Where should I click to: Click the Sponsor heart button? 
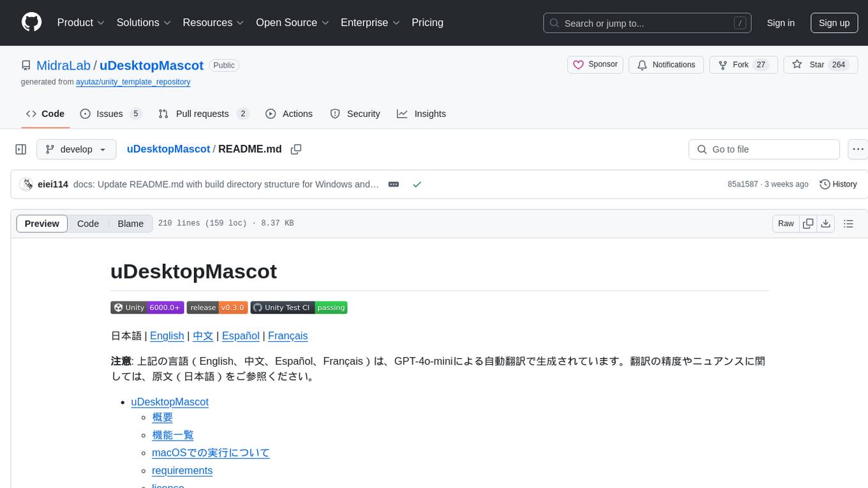(x=595, y=65)
